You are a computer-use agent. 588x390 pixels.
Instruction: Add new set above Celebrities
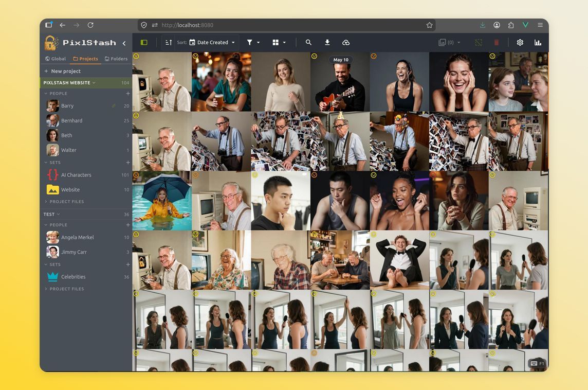tap(128, 264)
